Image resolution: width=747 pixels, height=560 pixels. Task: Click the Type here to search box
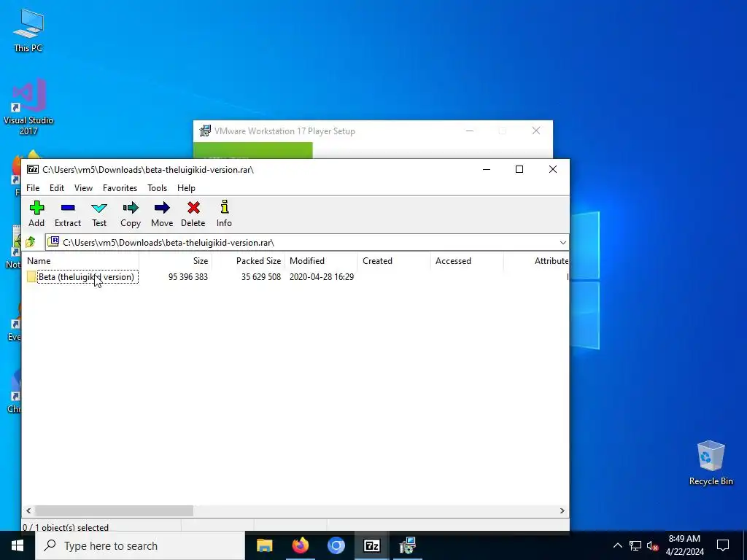140,545
